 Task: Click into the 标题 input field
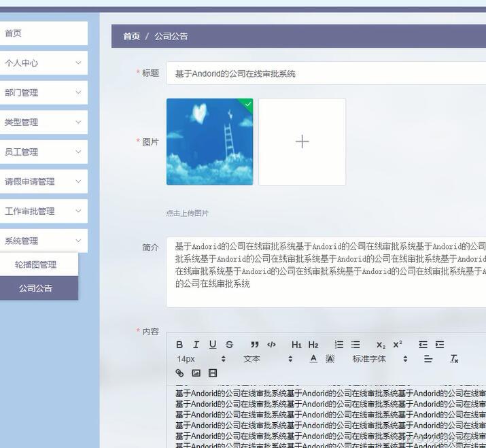(326, 73)
